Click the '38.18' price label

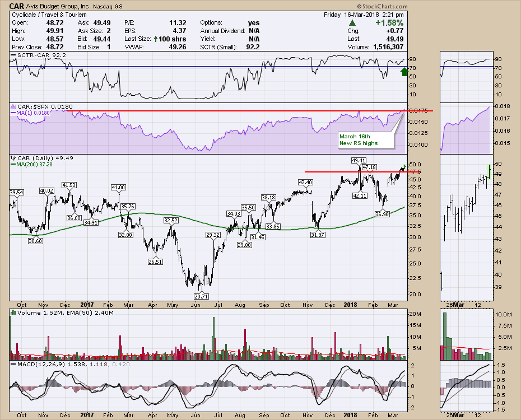[268, 197]
